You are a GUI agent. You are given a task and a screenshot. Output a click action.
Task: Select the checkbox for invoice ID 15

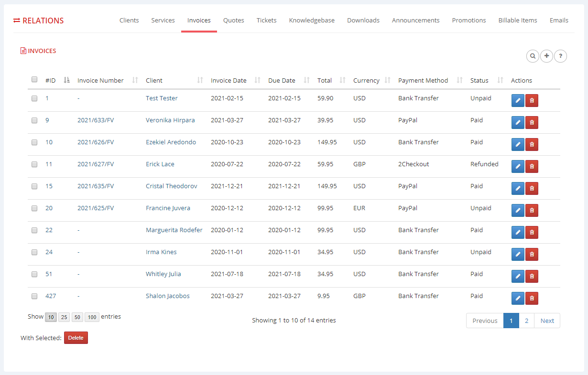[x=34, y=186]
